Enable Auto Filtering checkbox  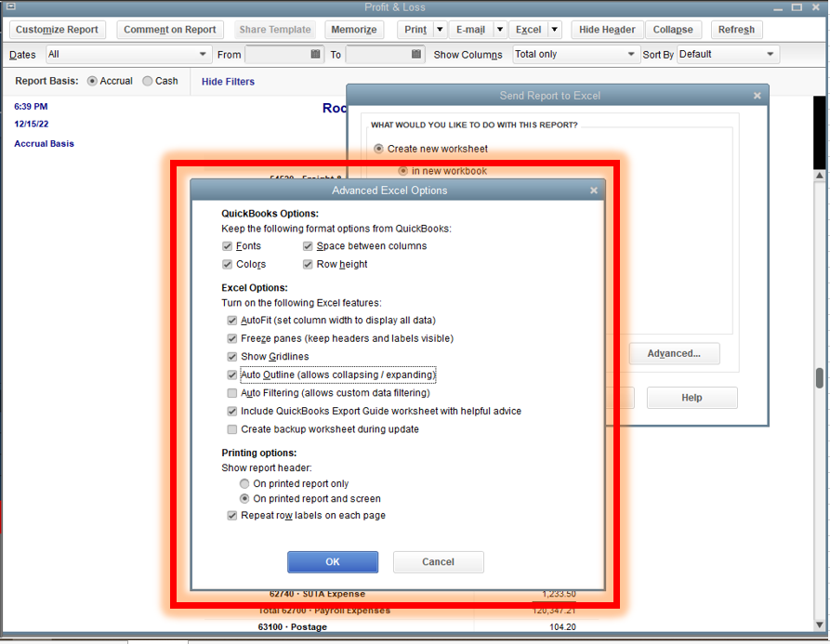coord(231,393)
